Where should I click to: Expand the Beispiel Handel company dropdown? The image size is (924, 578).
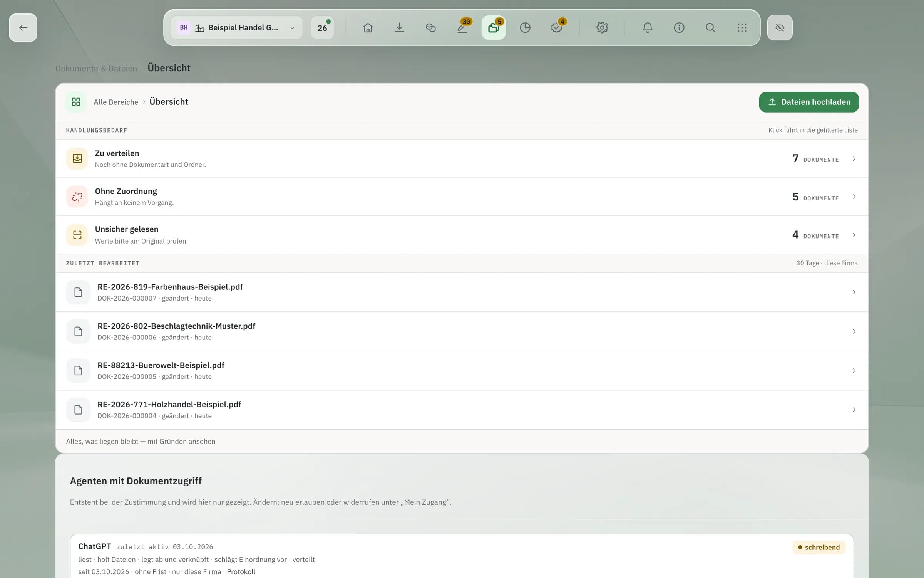(236, 28)
